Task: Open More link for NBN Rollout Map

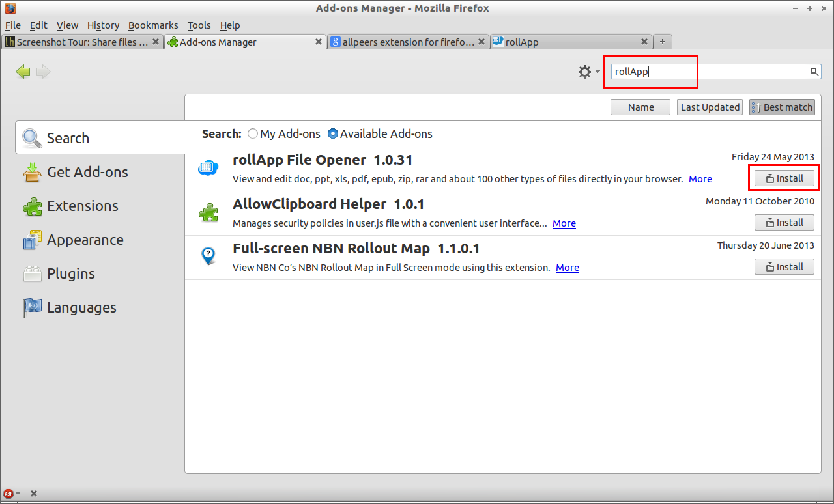Action: click(568, 268)
